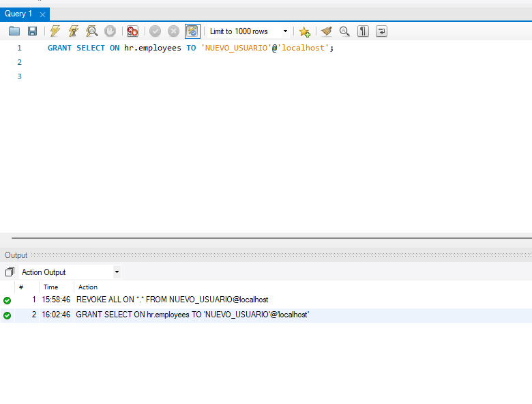Click the Action column header
Screen dimensions: 532x404
(88, 287)
